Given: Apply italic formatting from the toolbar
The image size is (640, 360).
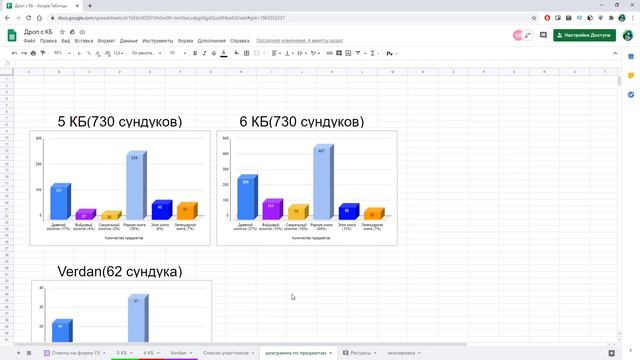Looking at the screenshot, I should tap(204, 53).
